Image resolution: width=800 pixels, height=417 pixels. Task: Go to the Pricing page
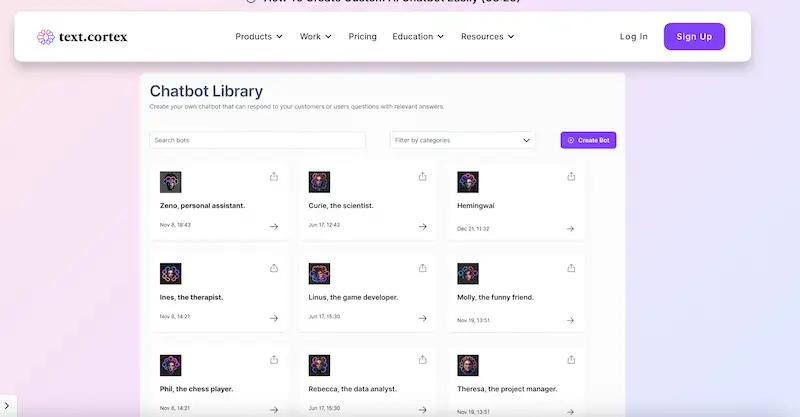click(x=362, y=37)
